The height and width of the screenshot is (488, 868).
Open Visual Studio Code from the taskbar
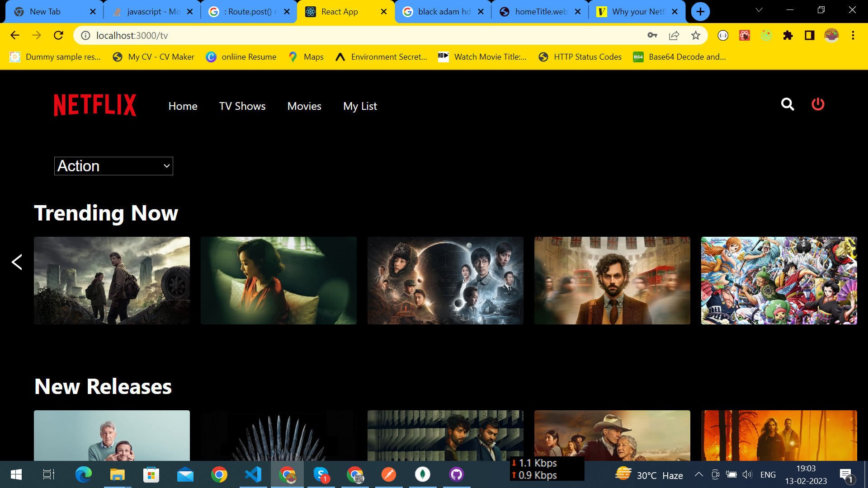tap(253, 474)
